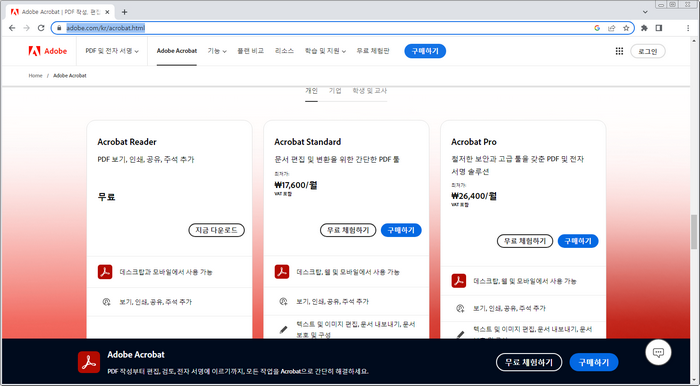Open the Adobe Acrobat nav item
The image size is (700, 386).
tap(177, 51)
